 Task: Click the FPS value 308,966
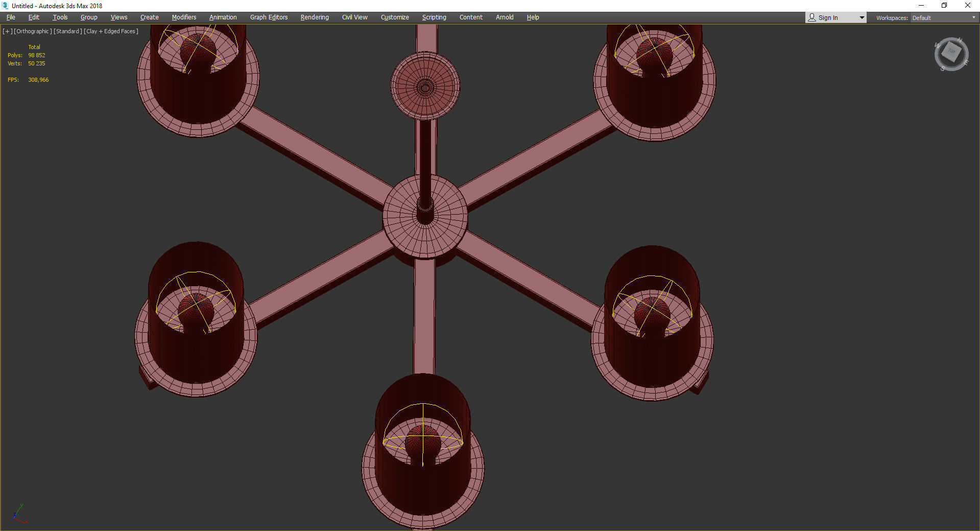[x=38, y=80]
